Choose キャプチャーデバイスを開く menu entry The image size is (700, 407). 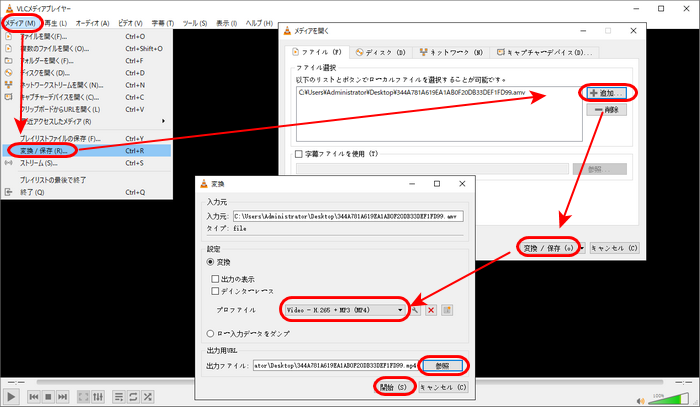(x=87, y=97)
